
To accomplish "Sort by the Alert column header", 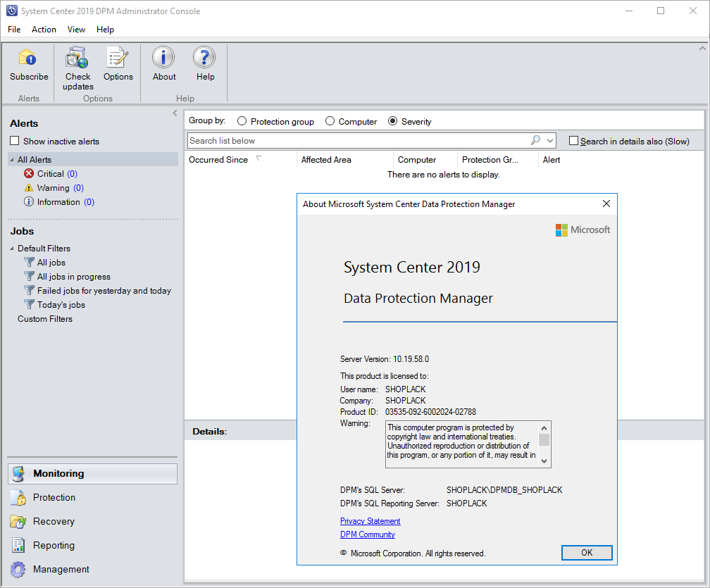I will [551, 160].
